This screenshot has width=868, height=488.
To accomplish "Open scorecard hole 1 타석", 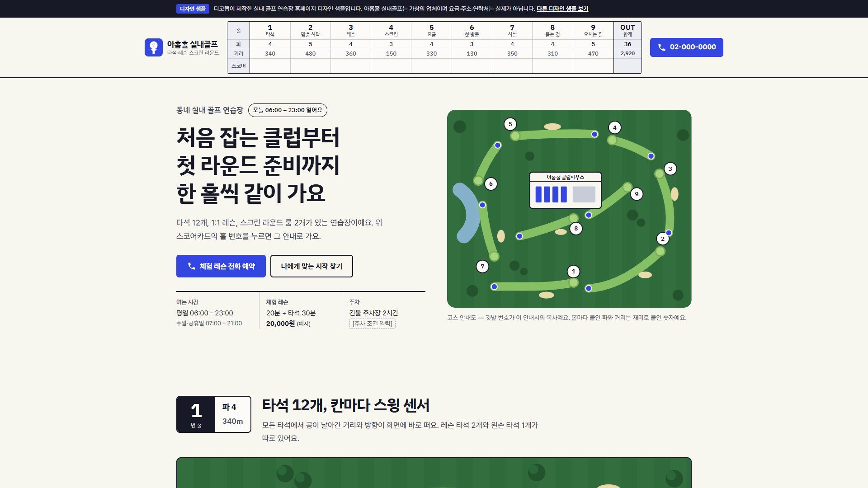I will point(270,30).
